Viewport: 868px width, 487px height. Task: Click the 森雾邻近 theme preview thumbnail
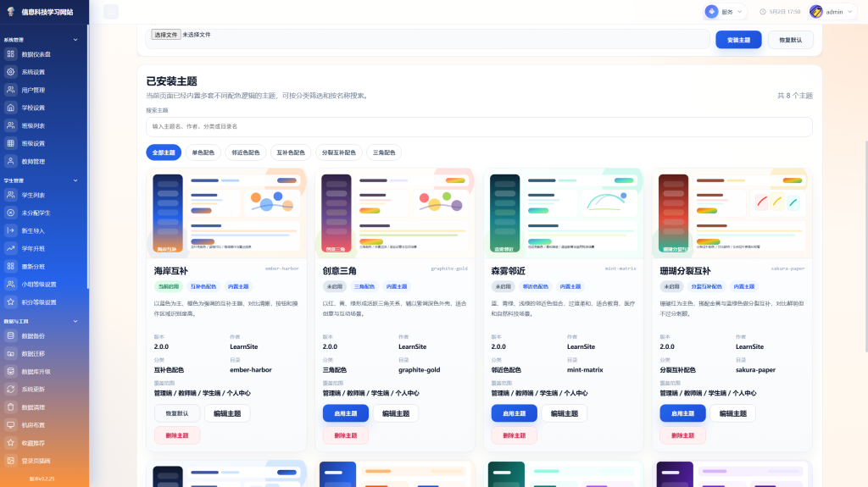(564, 213)
